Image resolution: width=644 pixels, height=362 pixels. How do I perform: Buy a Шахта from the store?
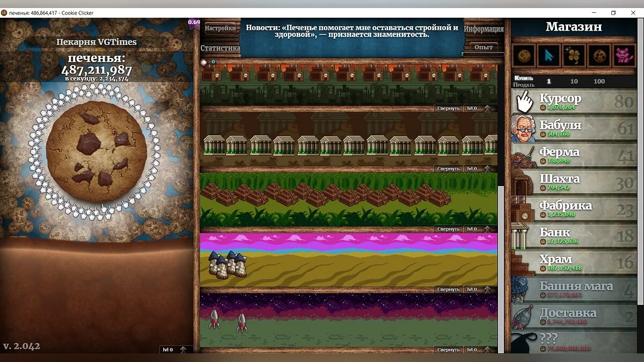tap(574, 182)
